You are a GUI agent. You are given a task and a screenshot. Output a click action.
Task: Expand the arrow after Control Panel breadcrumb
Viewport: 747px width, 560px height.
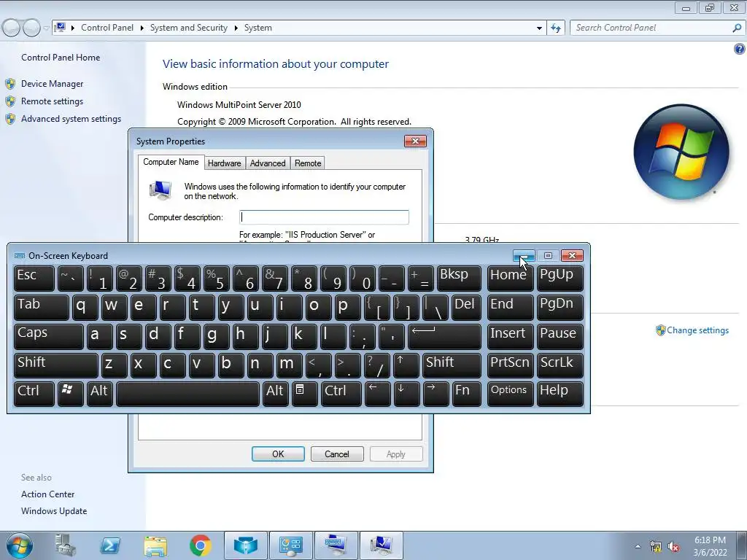click(142, 28)
